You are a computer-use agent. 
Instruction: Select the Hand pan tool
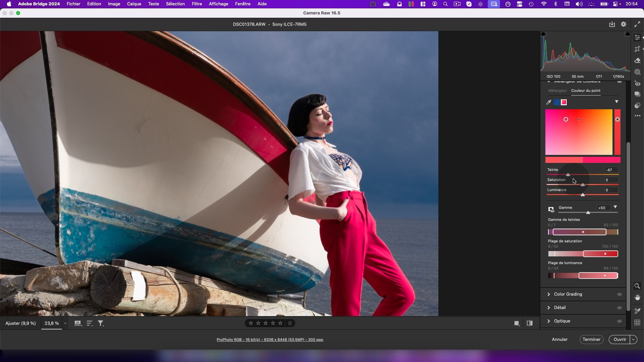[x=637, y=298]
